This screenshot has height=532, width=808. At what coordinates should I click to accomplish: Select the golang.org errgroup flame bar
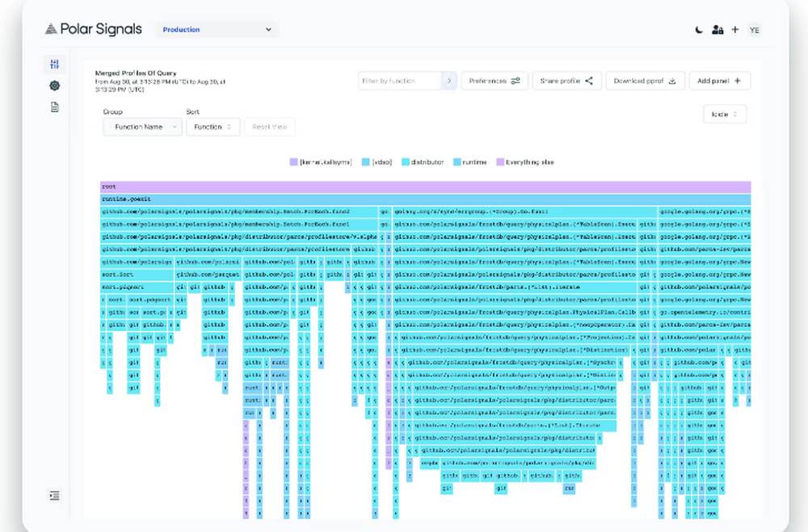pos(524,212)
